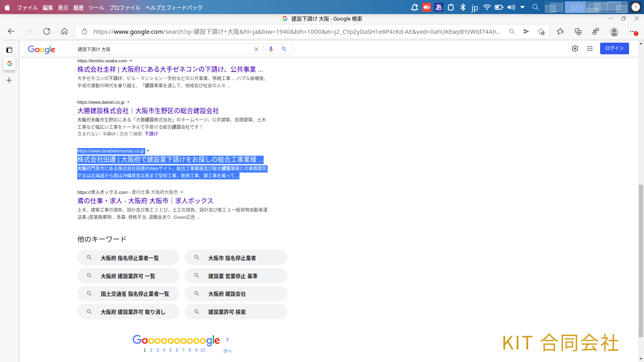Open the Collections icon in Edge toolbar
Viewport: 644px width, 362px height.
point(578,31)
